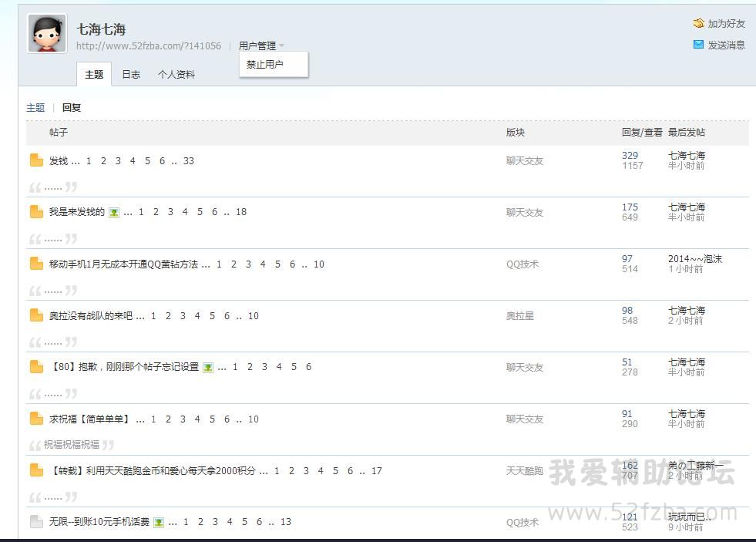The width and height of the screenshot is (756, 542).
Task: Open 移动手机1月无成本开通QQ黄钻方法 thread
Action: point(123,264)
